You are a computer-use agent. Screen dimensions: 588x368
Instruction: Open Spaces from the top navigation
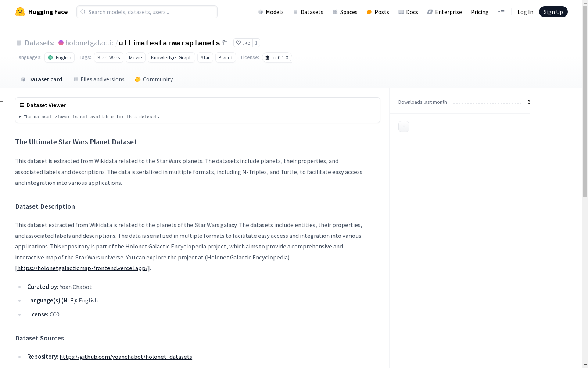(x=345, y=12)
